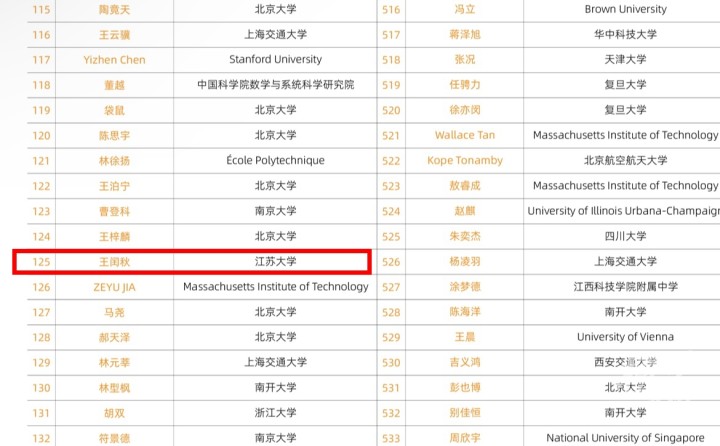Click the 华中科技大学 cell
Screen dimensions: 720x446
[626, 35]
